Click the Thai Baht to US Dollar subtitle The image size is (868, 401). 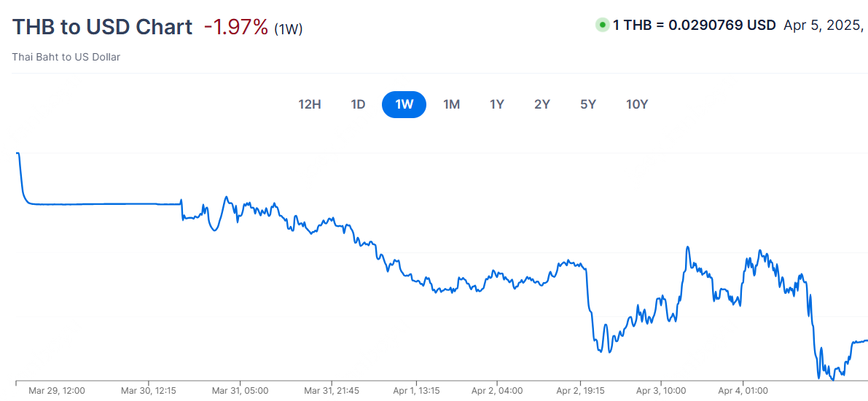[66, 57]
